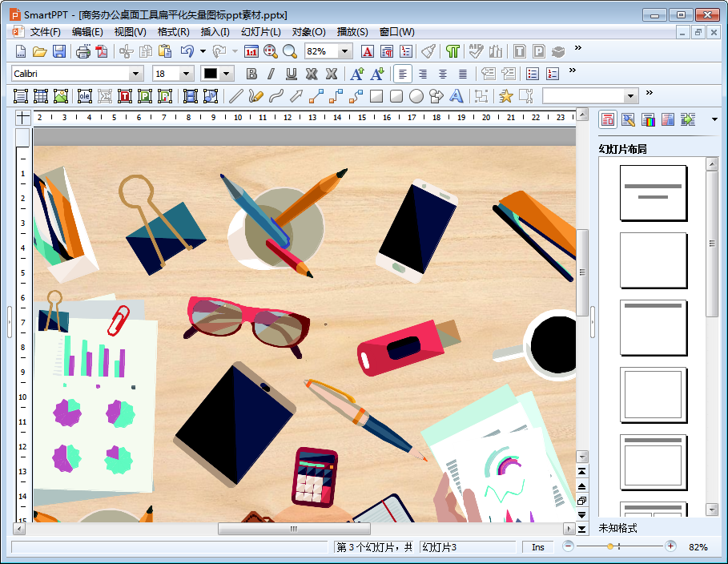Select the title-only slide layout thumbnail
Image resolution: width=728 pixels, height=564 pixels.
pos(654,328)
